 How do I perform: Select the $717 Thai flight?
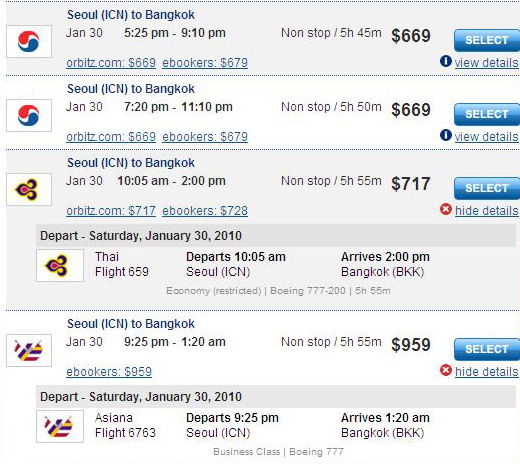[487, 188]
